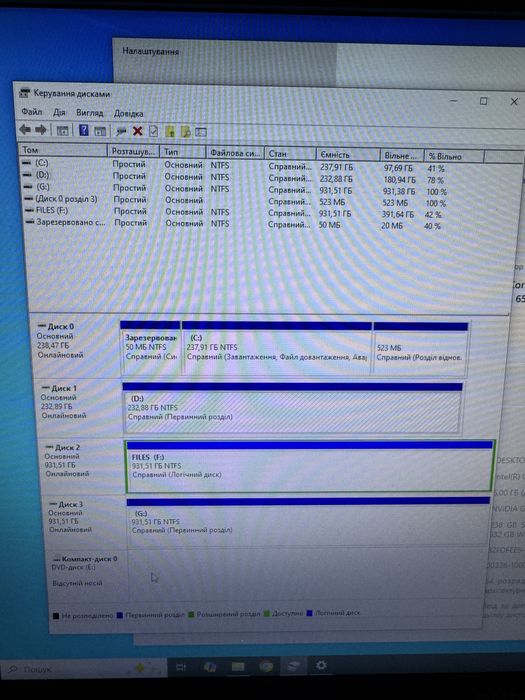Open the Файл menu
The width and height of the screenshot is (525, 700).
pos(32,111)
